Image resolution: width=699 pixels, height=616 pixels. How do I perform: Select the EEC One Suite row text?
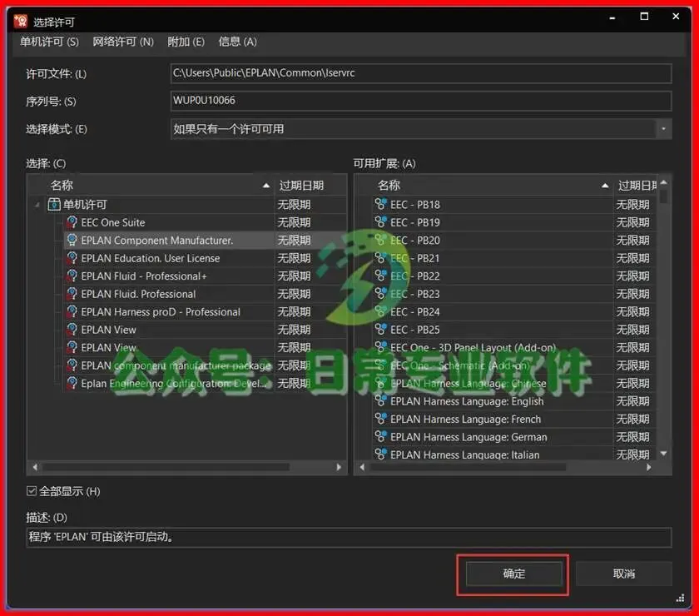click(113, 222)
